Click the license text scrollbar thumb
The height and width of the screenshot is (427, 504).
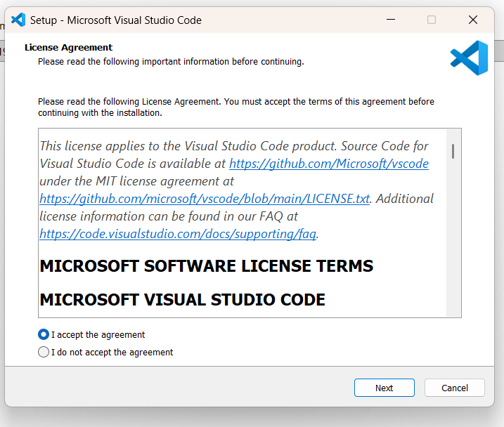(x=453, y=151)
